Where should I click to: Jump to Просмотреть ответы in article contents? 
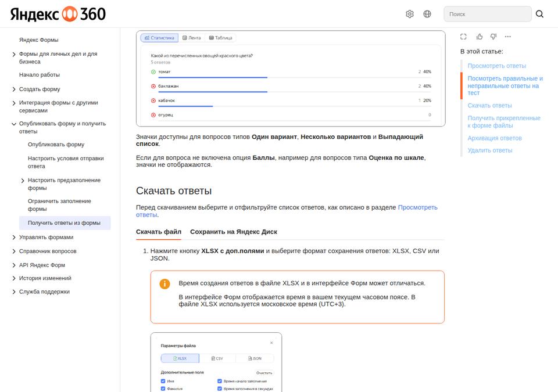(497, 66)
